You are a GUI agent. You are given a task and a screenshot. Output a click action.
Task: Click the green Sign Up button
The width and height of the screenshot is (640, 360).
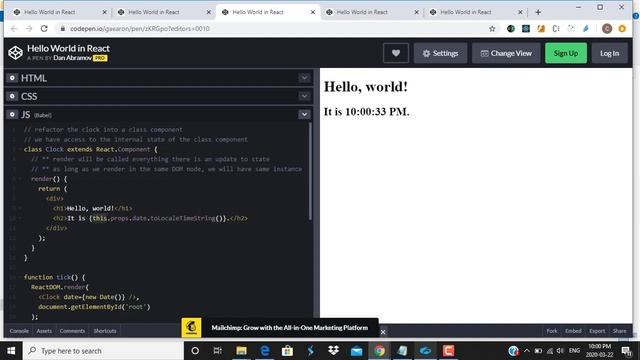pos(566,53)
